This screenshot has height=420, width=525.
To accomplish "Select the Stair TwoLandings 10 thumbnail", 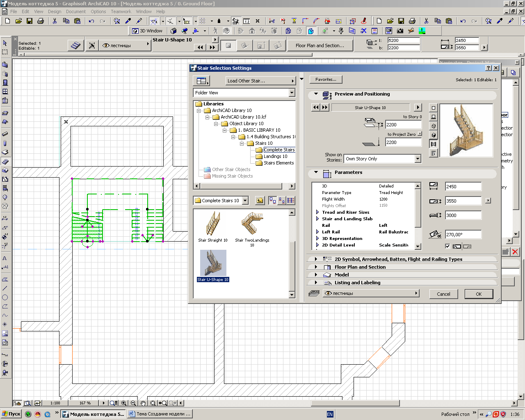I will [x=252, y=229].
